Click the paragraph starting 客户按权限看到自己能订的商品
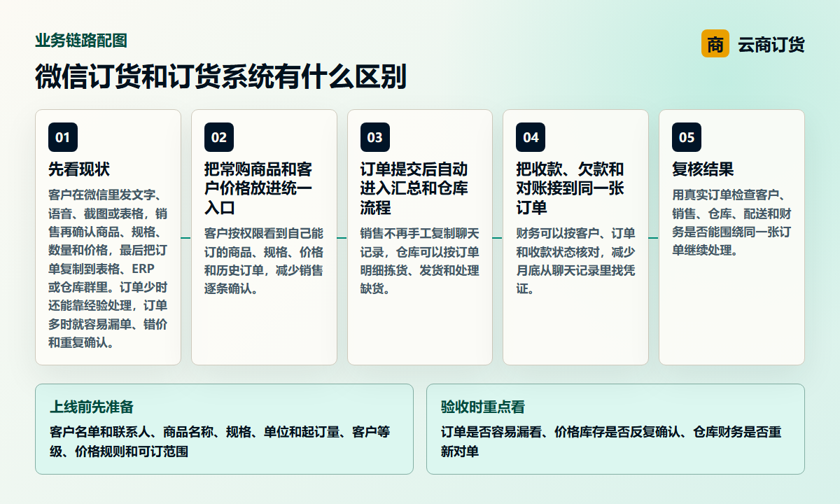840x504 pixels. tap(264, 260)
